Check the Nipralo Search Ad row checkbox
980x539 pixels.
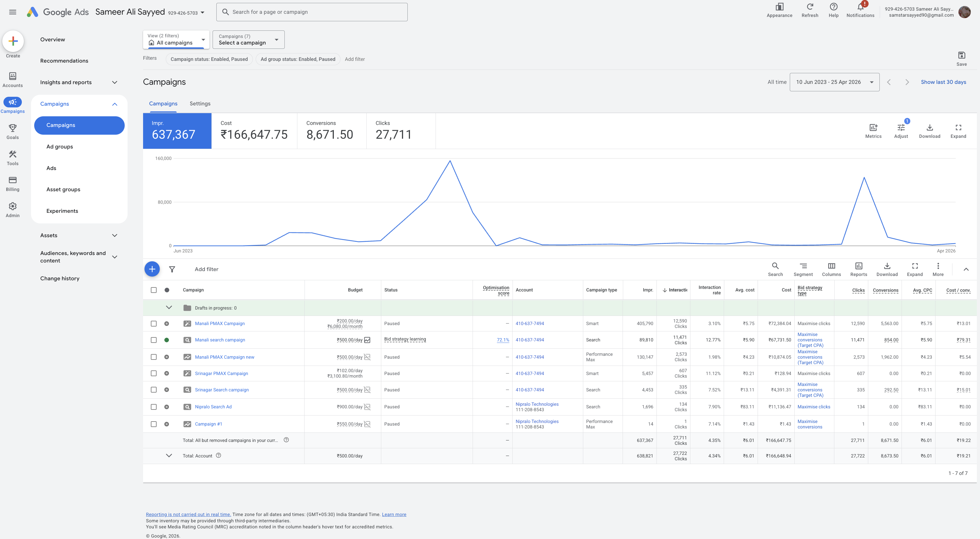tap(154, 407)
